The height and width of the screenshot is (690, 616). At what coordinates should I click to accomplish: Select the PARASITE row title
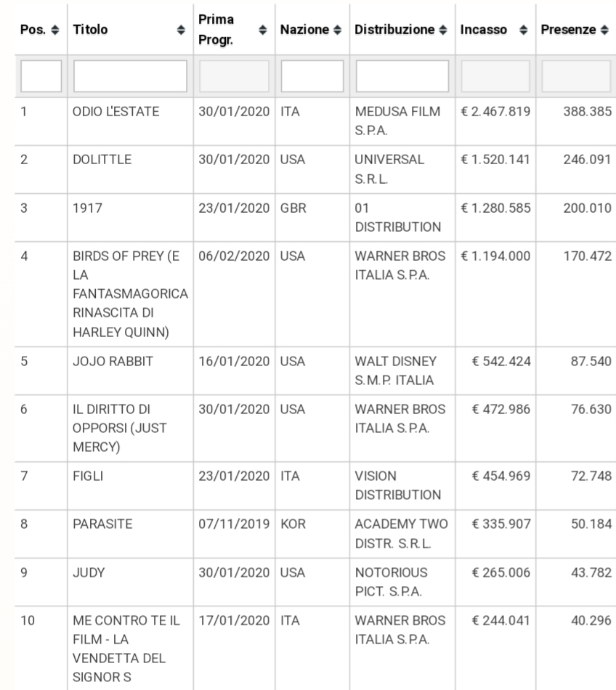coord(103,524)
